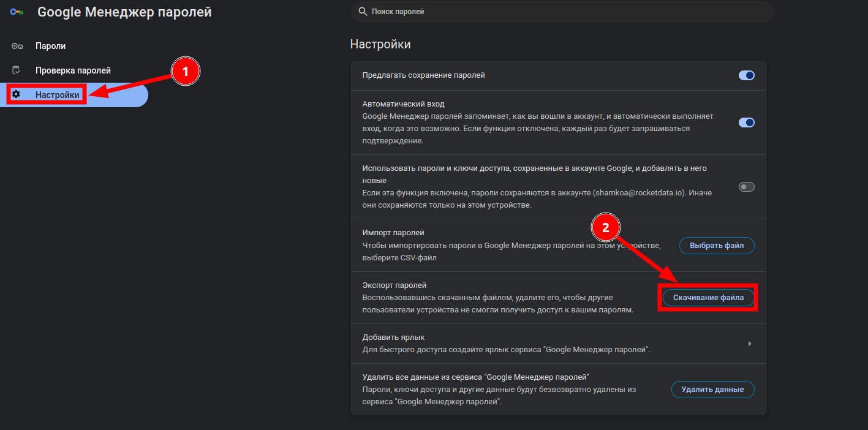Viewport: 868px width, 430px height.
Task: Click the gear icon beside Настройки
Action: click(17, 94)
